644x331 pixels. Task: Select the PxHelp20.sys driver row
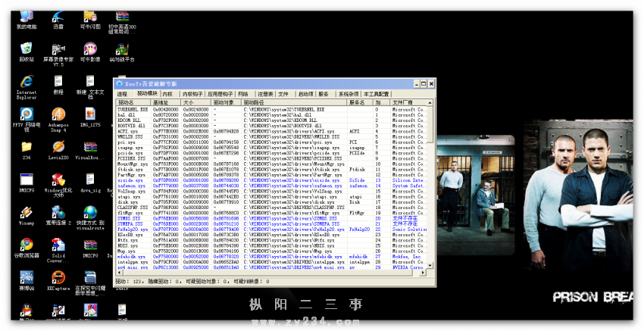pos(271,230)
